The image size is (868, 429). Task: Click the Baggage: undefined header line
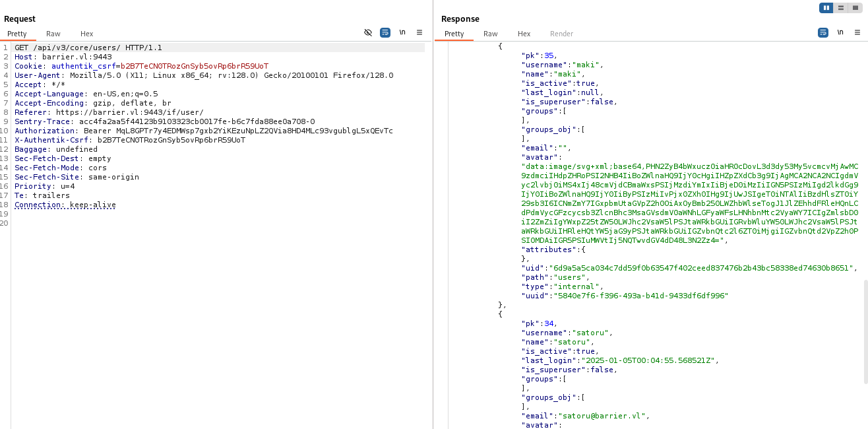(x=56, y=149)
